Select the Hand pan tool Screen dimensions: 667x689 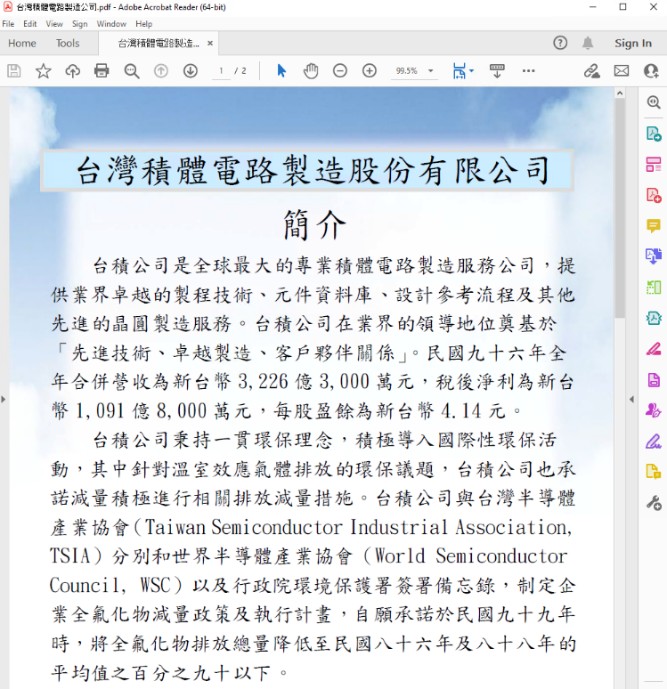310,71
